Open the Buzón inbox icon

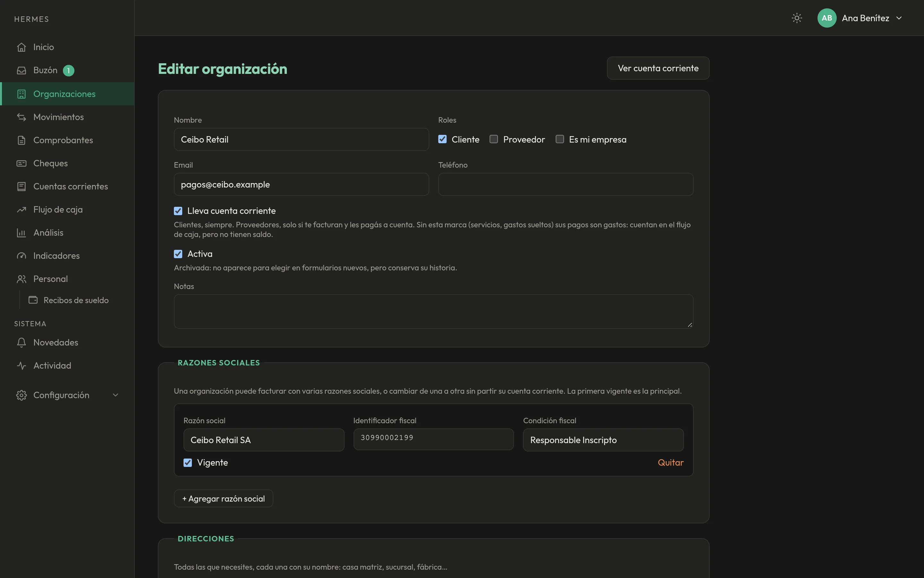[21, 70]
